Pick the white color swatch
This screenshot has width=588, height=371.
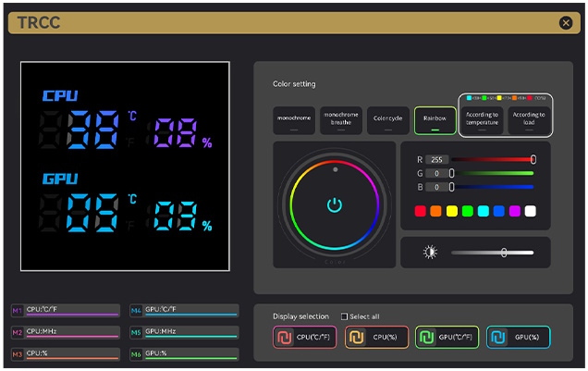530,211
